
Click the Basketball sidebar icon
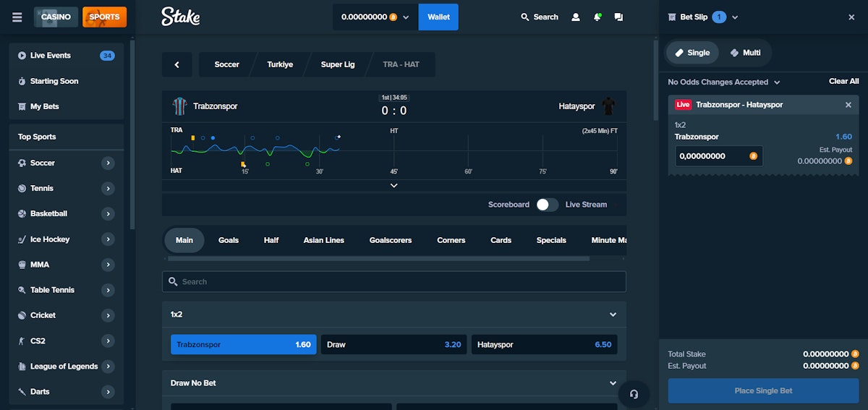22,214
